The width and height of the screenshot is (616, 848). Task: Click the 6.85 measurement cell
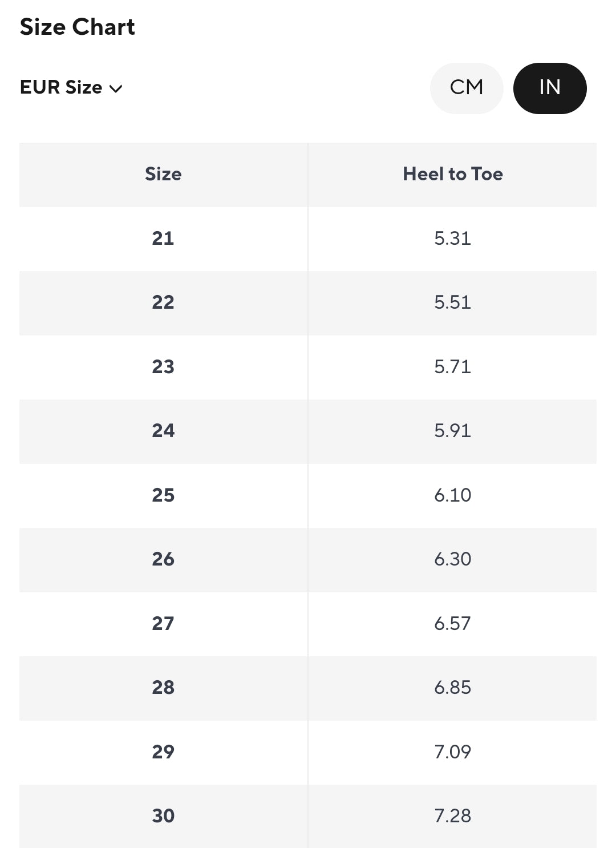click(x=452, y=688)
